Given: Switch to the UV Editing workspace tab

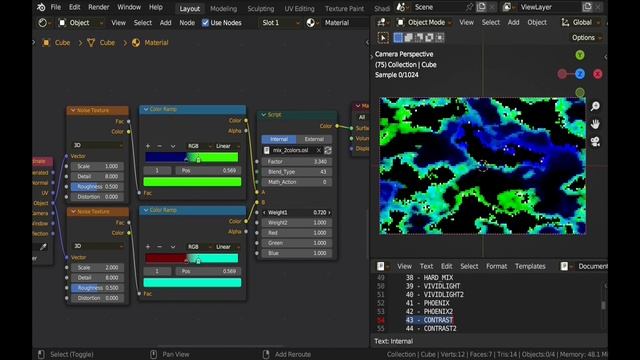Looking at the screenshot, I should click(299, 8).
